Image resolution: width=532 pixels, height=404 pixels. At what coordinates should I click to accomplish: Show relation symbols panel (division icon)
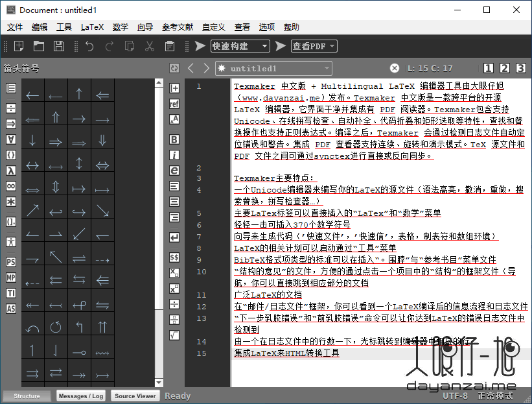pos(11,108)
